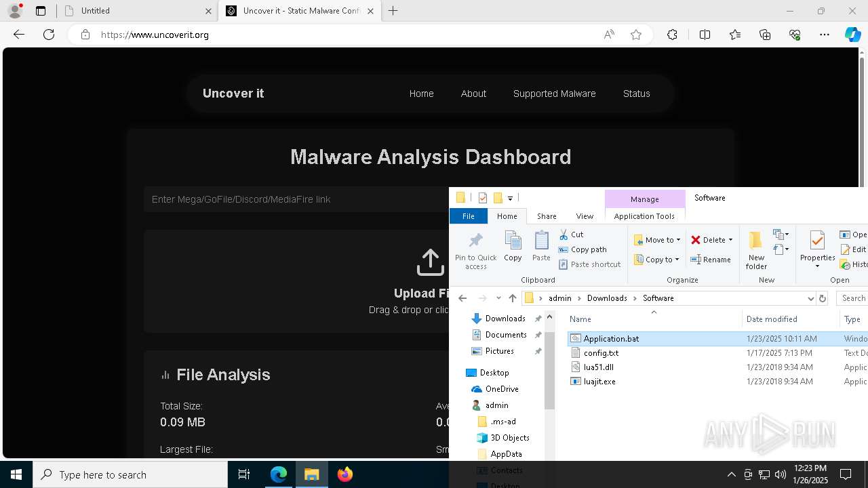The width and height of the screenshot is (868, 488).
Task: Open Application Tools ribbon tab
Action: [644, 216]
